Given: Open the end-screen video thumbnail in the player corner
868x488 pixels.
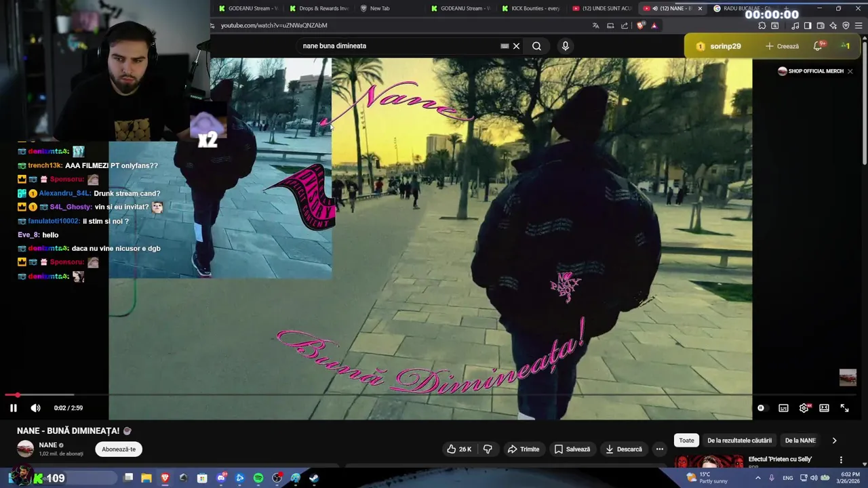Looking at the screenshot, I should click(848, 378).
